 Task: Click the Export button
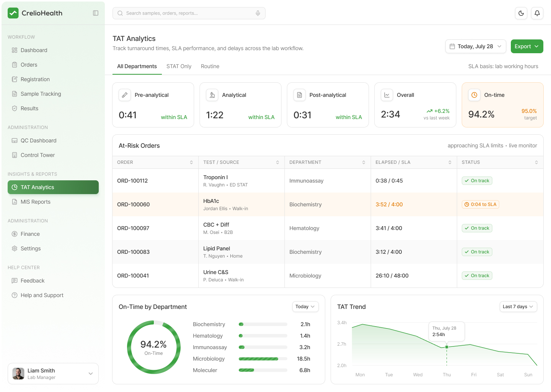point(527,46)
